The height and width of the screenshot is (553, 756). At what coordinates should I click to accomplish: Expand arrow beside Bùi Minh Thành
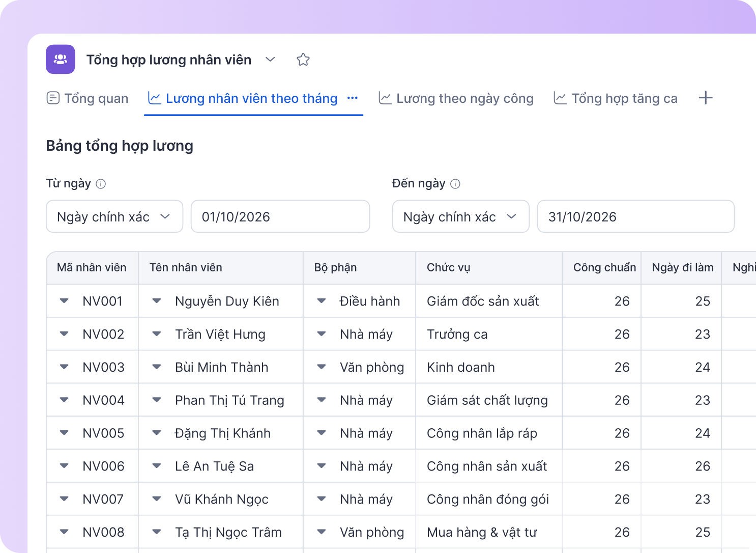(x=157, y=367)
